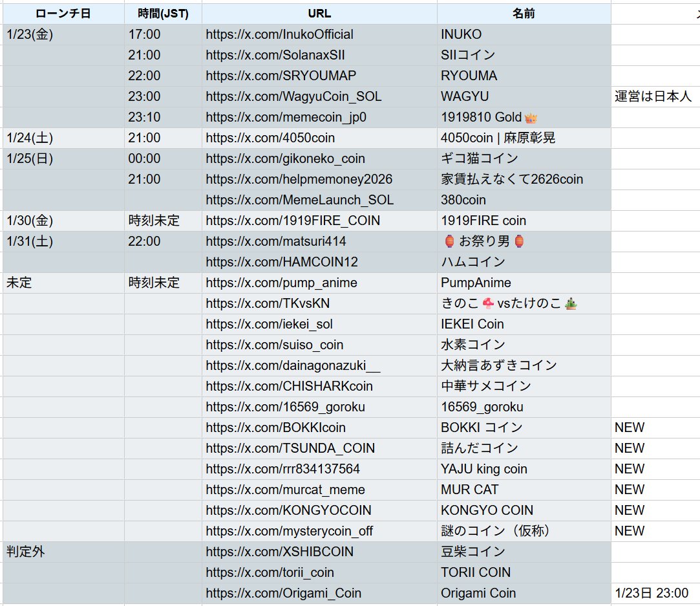Click the rrr834137564 link

tap(282, 469)
